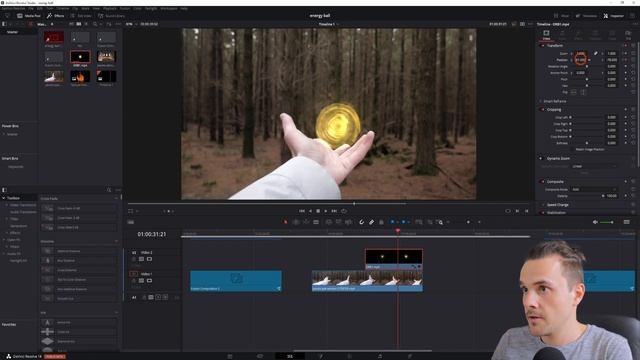640x360 pixels.
Task: Click the viewer scrubber bar
Action: coord(328,203)
